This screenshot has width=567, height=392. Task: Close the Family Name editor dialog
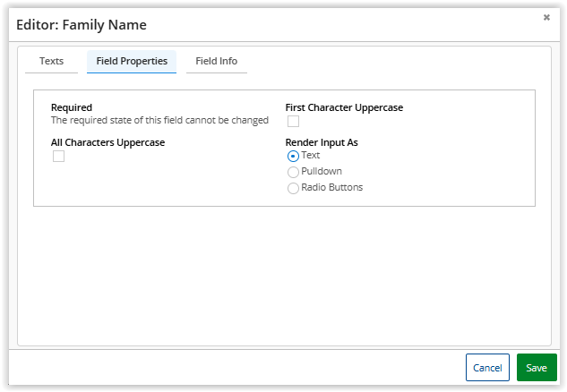pyautogui.click(x=546, y=17)
